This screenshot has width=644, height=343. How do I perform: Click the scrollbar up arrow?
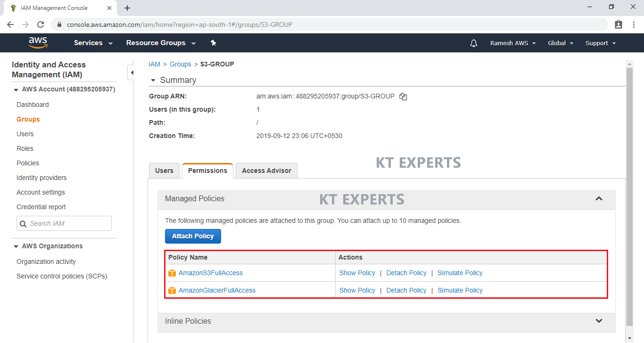(x=629, y=64)
